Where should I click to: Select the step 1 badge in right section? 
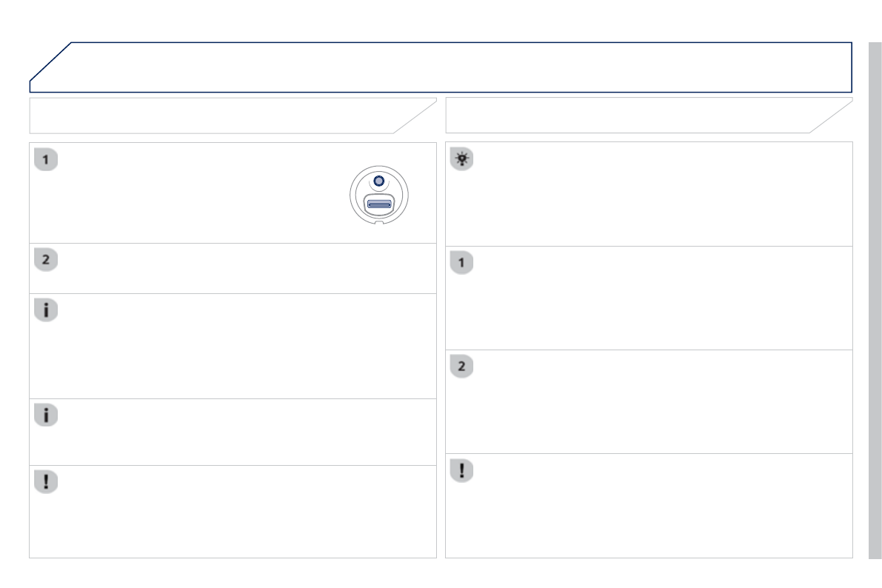click(x=462, y=264)
